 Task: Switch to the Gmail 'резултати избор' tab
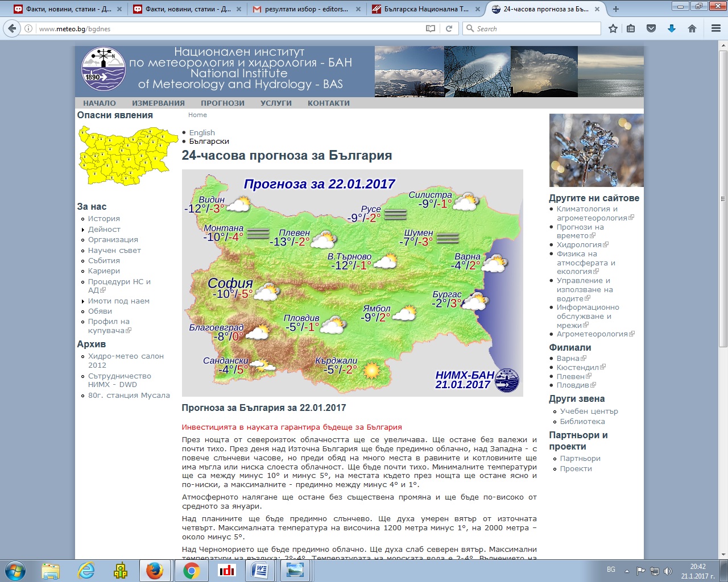pos(306,9)
